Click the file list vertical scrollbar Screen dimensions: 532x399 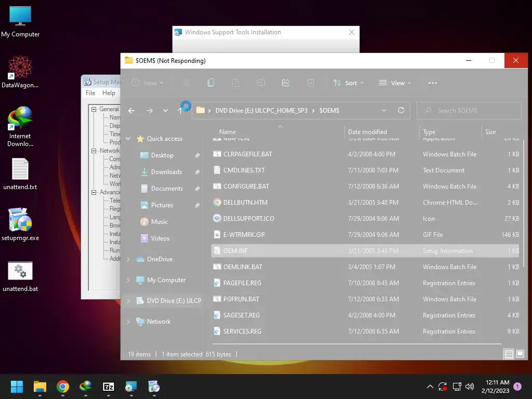point(523,204)
